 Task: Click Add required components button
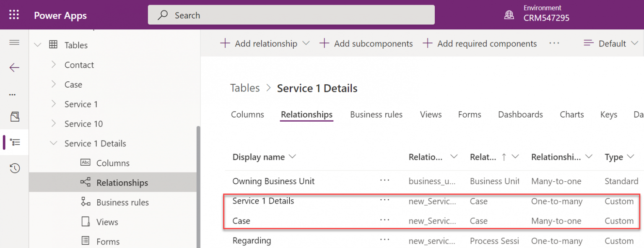click(x=480, y=44)
